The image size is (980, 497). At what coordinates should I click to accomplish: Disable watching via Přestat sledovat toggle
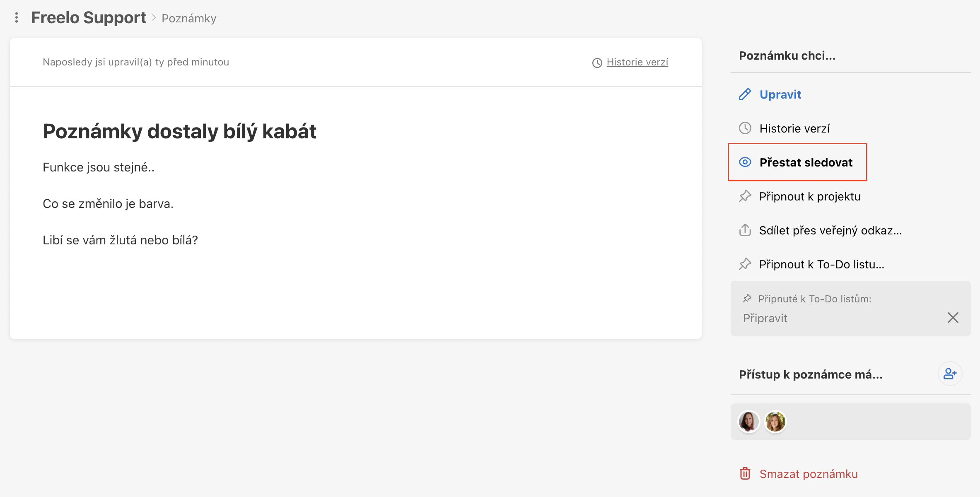coord(796,162)
